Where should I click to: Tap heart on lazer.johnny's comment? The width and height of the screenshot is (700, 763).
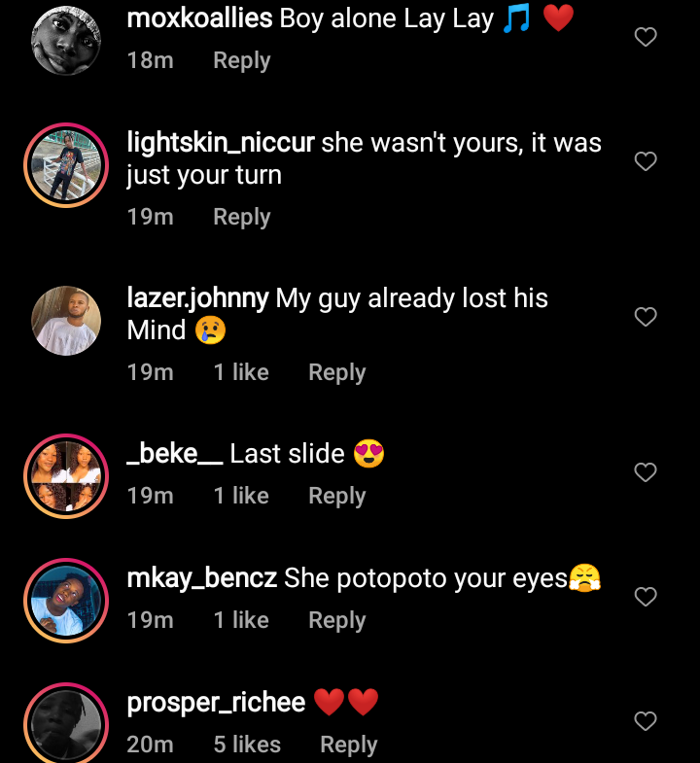pos(646,317)
